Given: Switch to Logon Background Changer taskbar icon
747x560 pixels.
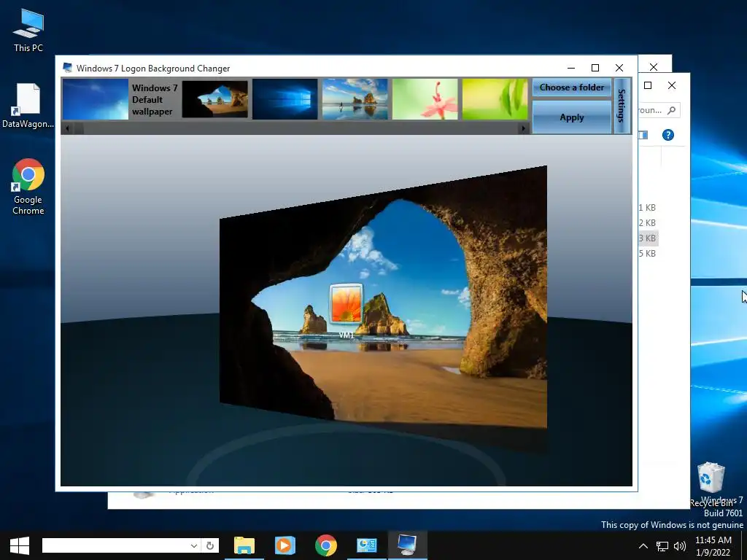Looking at the screenshot, I should [x=408, y=545].
